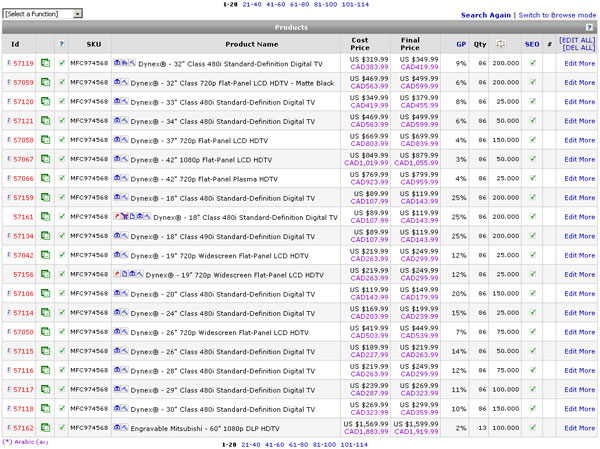
Task: Click the document icon in product 57156's name cell
Action: [125, 274]
